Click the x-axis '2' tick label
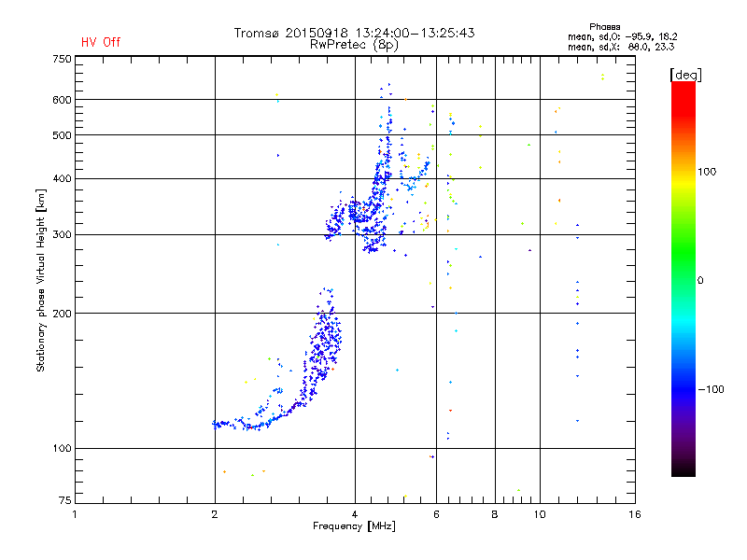 pyautogui.click(x=215, y=514)
